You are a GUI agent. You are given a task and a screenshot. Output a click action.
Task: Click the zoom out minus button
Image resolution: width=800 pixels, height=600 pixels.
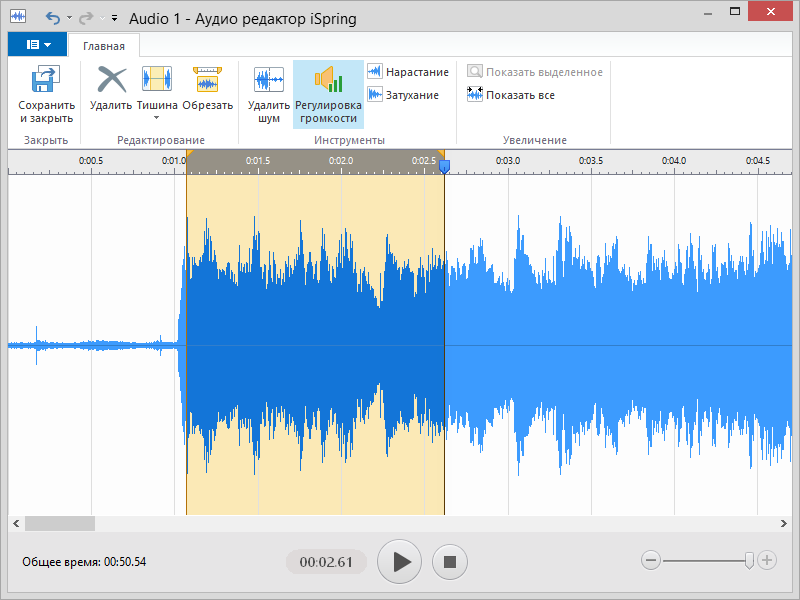pyautogui.click(x=651, y=560)
